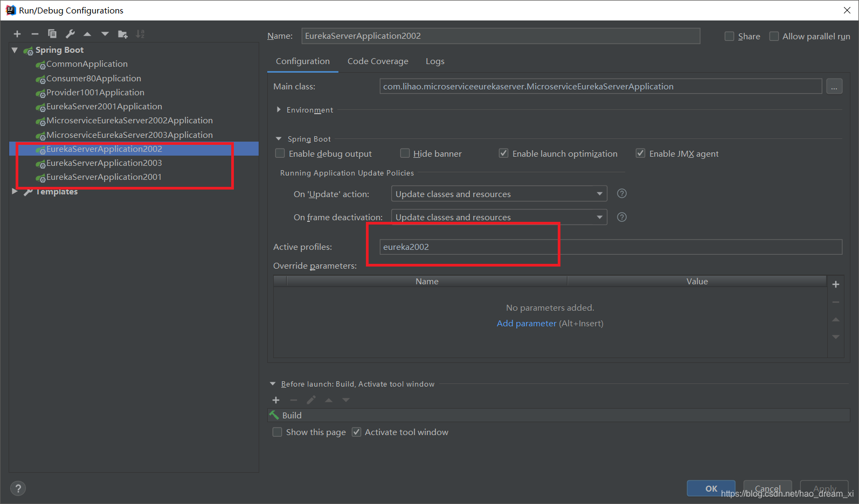The image size is (859, 504).
Task: Click the sort configurations icon
Action: coord(140,34)
